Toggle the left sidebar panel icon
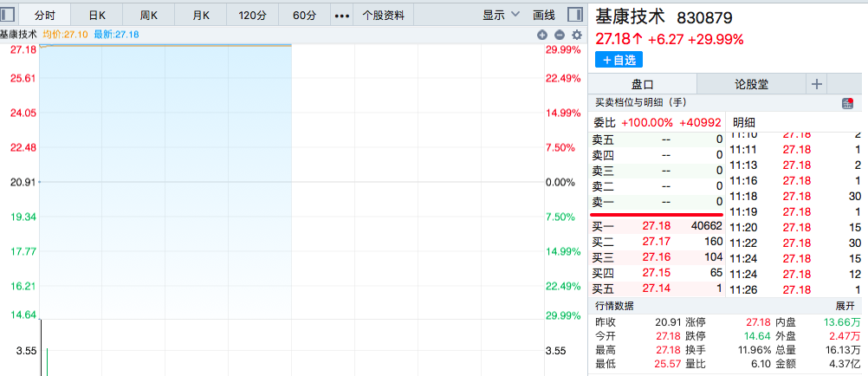868x376 pixels. 8,15
